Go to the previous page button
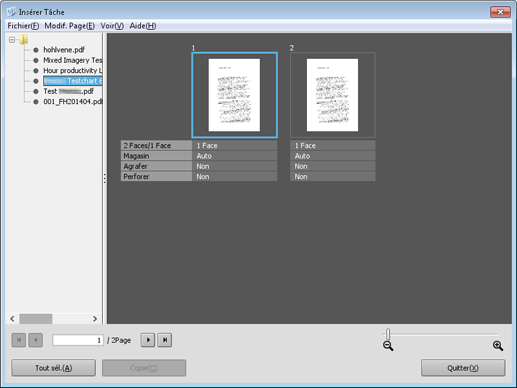Screen dimensions: 517x388 pyautogui.click(x=35, y=340)
